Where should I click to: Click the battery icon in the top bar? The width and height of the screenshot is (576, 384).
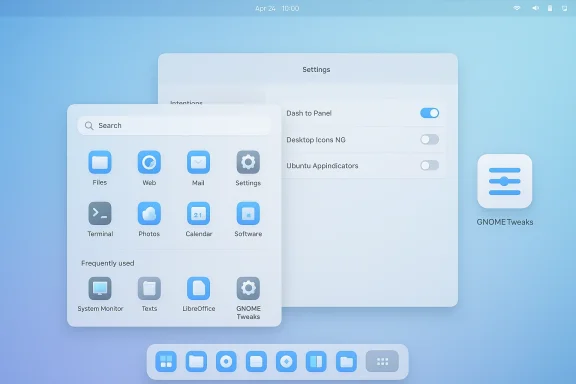[x=550, y=8]
